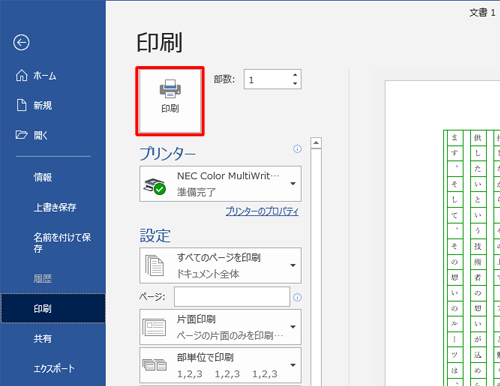Click the NEC printer ready status icon
Screen dimensions: 500x386
[x=155, y=187]
